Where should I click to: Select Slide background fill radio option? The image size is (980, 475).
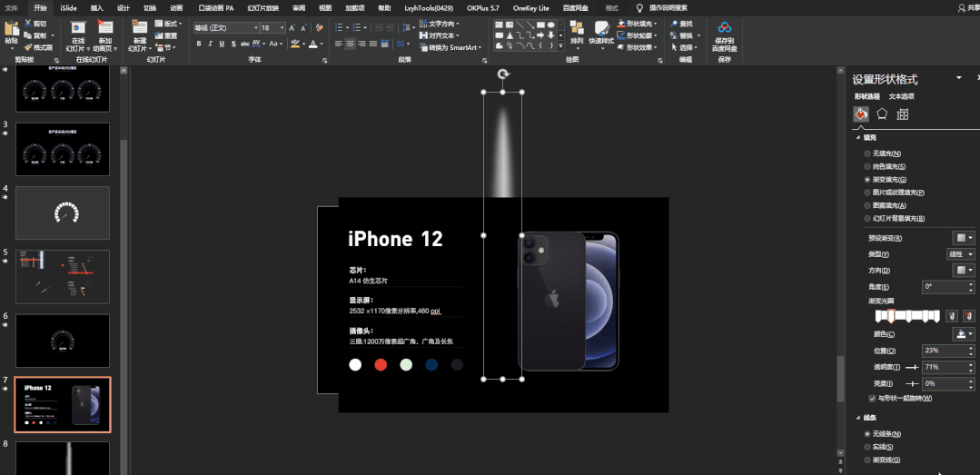pyautogui.click(x=866, y=218)
